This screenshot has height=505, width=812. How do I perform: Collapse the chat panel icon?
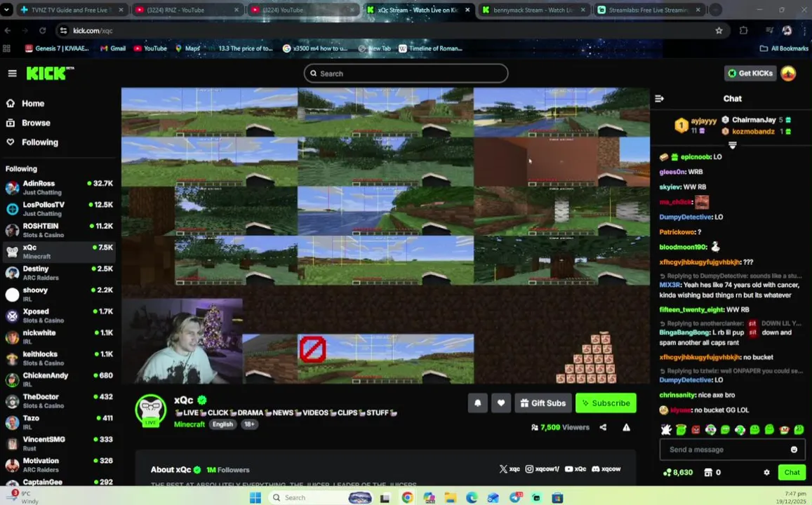659,98
